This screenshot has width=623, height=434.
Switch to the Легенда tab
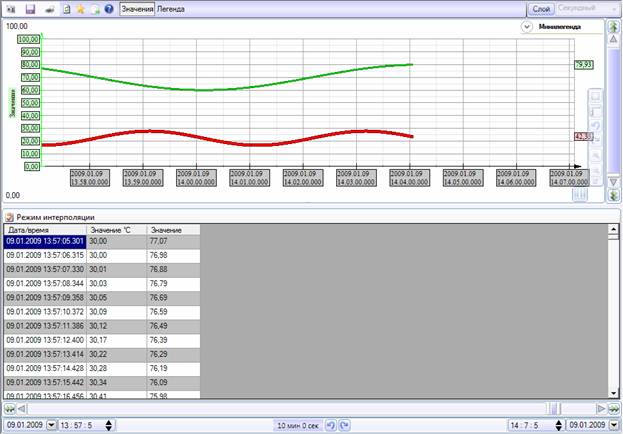171,9
